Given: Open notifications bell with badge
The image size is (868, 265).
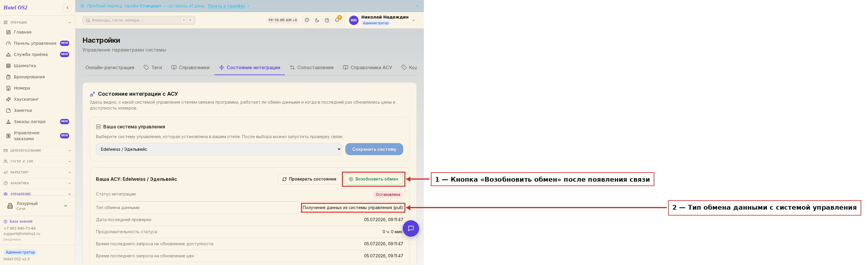Looking at the screenshot, I should (x=337, y=20).
